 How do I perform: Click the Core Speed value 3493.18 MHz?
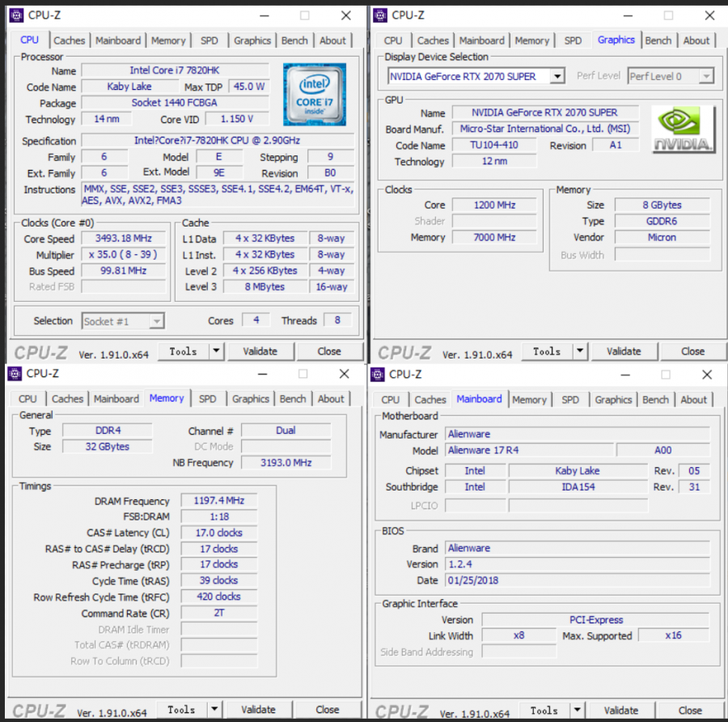click(124, 238)
